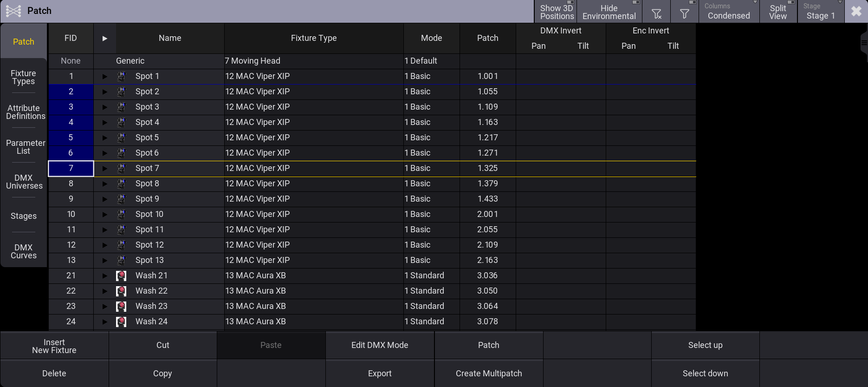868x387 pixels.
Task: Click the Spot 7 fixture icon
Action: [x=121, y=168]
